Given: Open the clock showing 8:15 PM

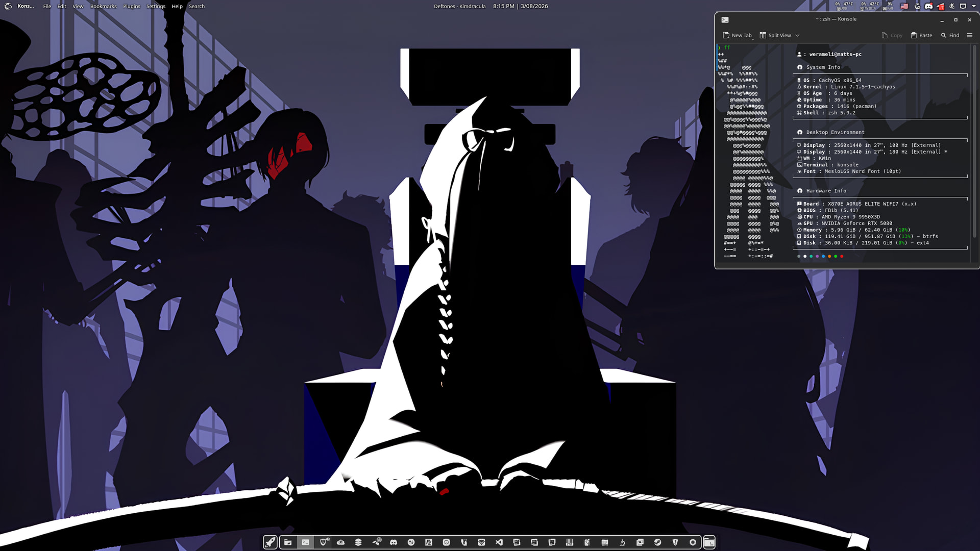Looking at the screenshot, I should [x=521, y=6].
